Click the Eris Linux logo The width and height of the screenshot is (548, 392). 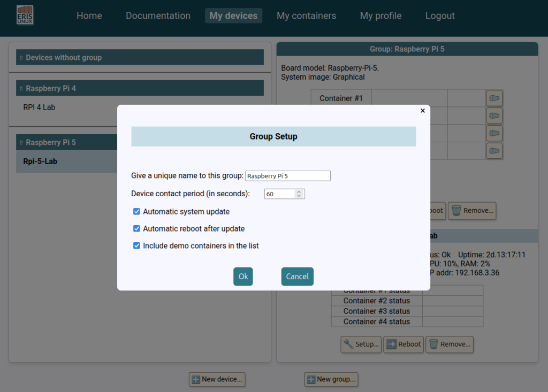click(25, 16)
